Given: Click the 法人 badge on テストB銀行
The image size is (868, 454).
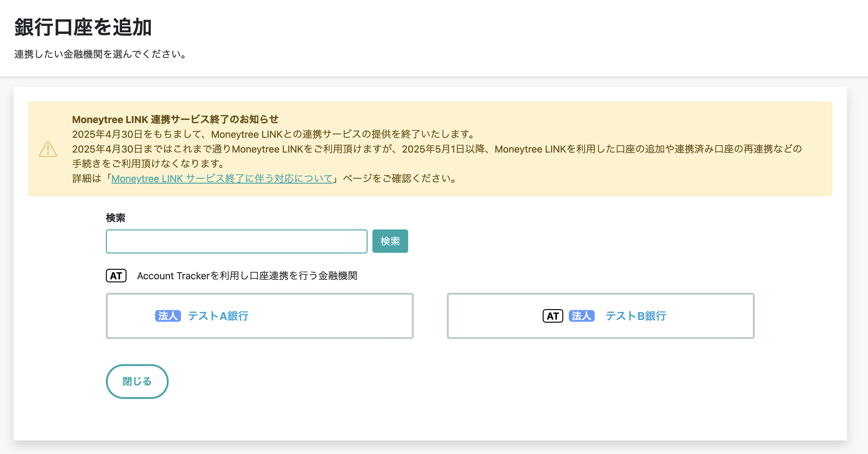Looking at the screenshot, I should 581,316.
